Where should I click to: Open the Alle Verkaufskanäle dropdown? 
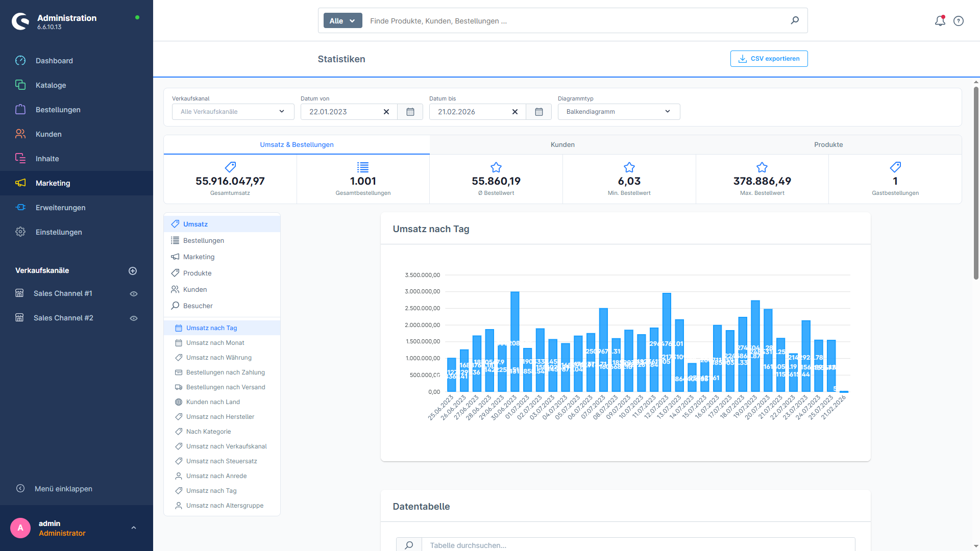pos(232,111)
